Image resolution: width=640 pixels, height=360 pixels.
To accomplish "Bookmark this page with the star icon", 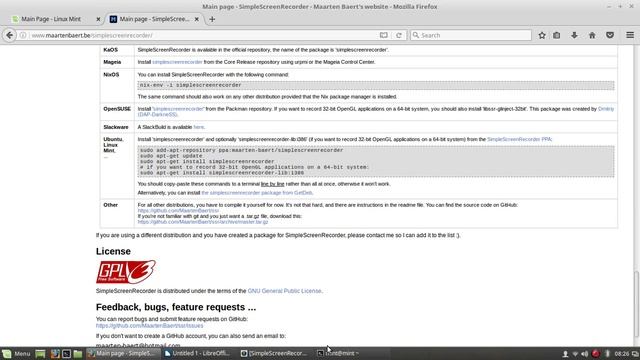I will tap(542, 36).
